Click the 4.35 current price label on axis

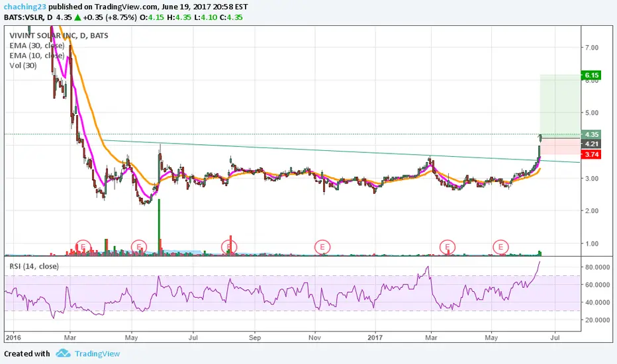pos(591,134)
